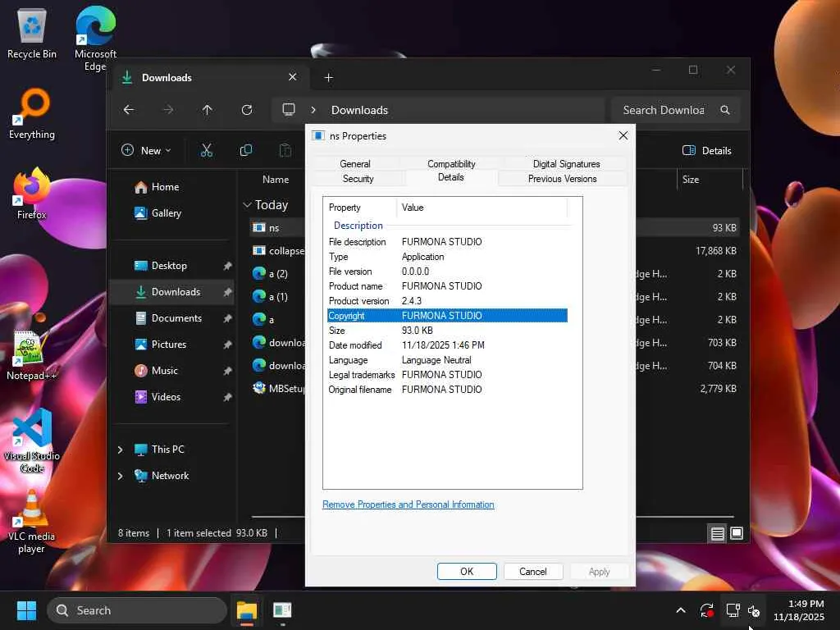Select the Original filename property row
The image size is (840, 630).
pos(447,390)
